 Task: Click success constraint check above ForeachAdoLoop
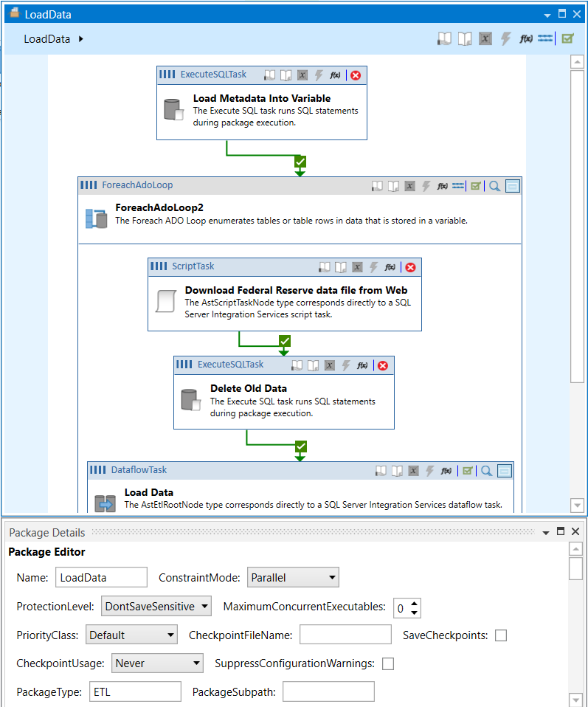tap(300, 162)
